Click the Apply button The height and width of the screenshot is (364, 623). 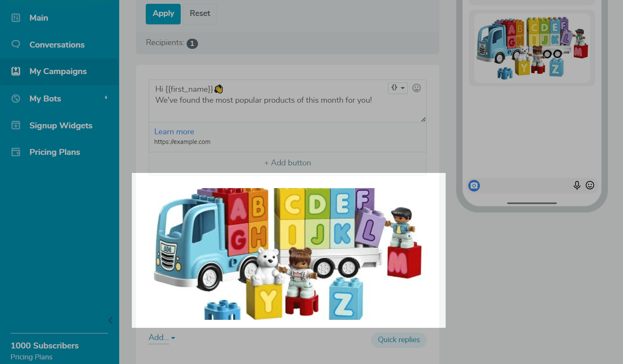pos(163,13)
